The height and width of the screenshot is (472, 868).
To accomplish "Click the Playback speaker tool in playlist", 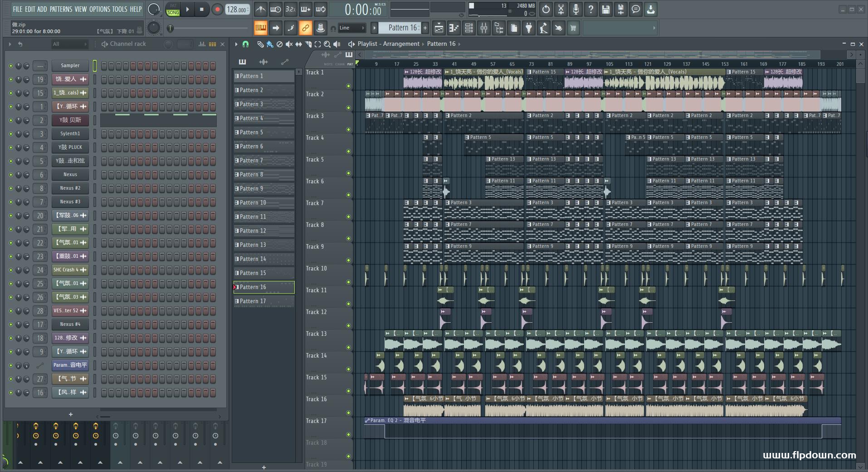I will coord(336,44).
